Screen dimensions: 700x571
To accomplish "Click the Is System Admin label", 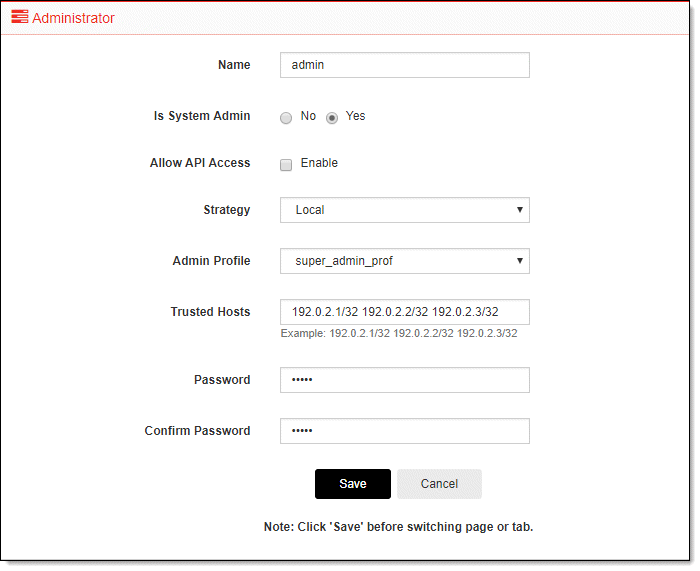I will (202, 116).
